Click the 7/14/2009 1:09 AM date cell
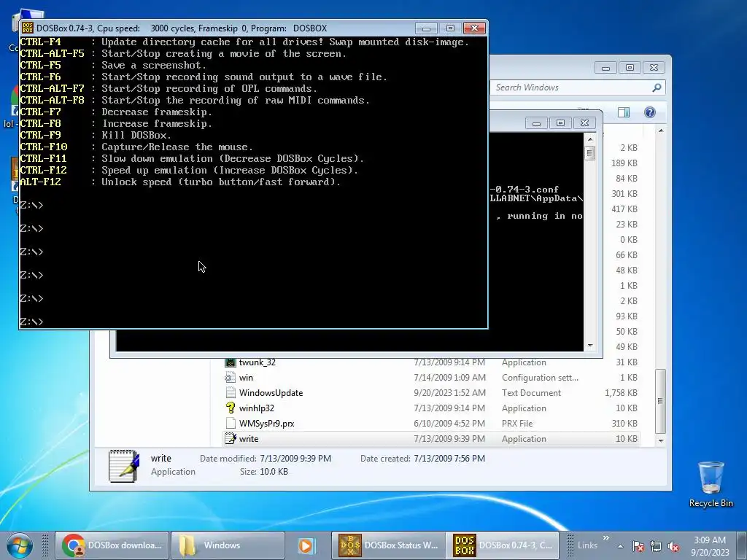Screen dimensions: 747x560 pos(449,378)
